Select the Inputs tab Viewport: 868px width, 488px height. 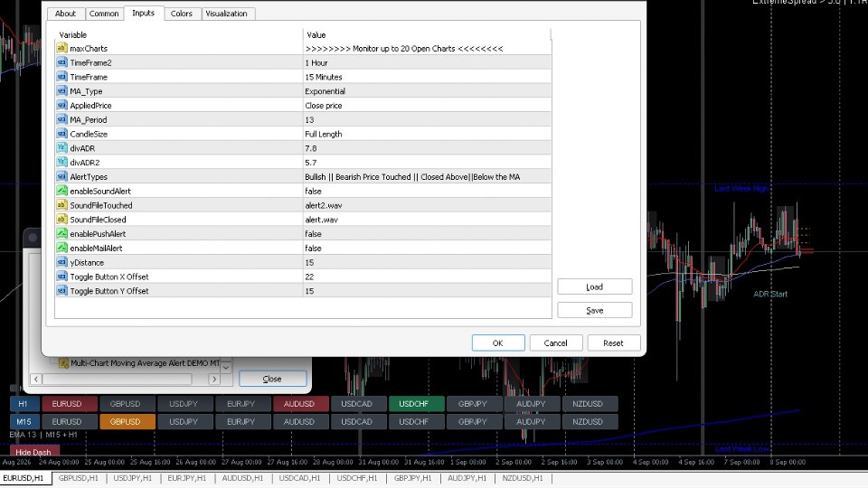(144, 13)
